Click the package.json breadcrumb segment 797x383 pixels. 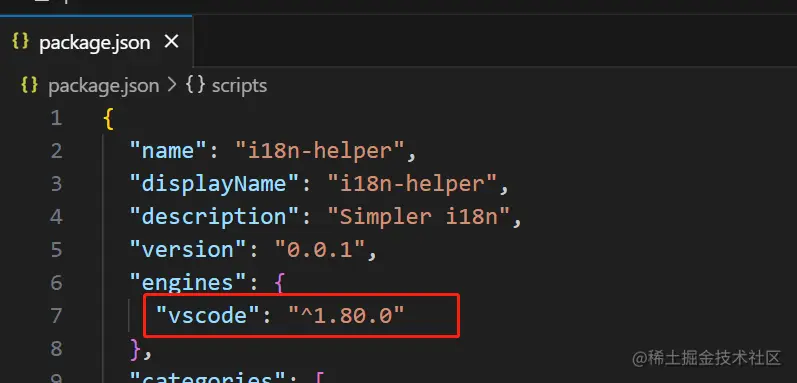[104, 85]
